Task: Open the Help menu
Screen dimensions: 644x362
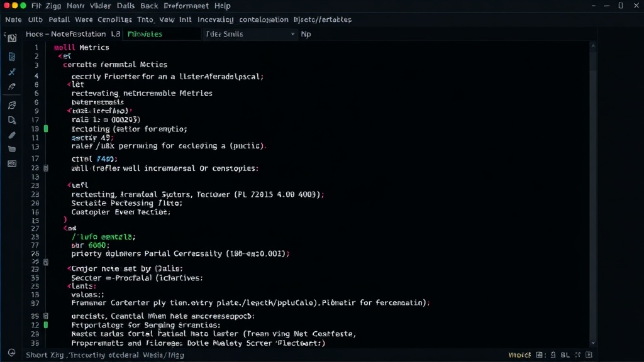Action: (x=223, y=6)
